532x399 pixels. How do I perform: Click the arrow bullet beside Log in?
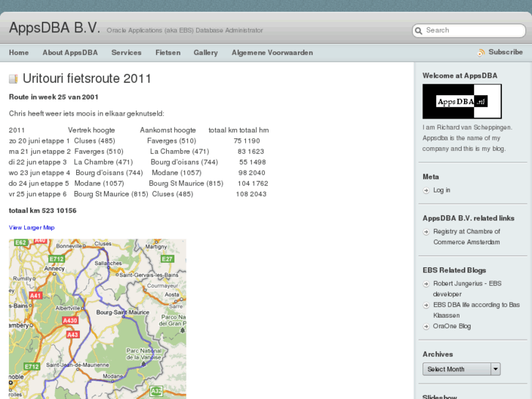(x=426, y=190)
